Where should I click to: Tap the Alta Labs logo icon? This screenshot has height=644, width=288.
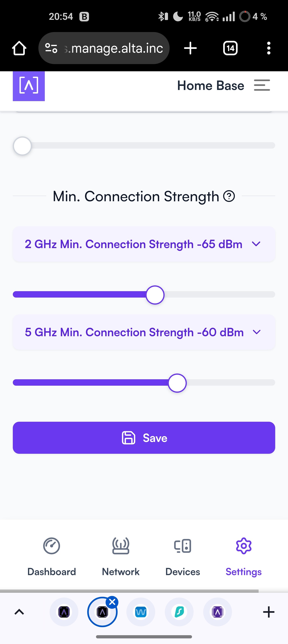pos(29,86)
